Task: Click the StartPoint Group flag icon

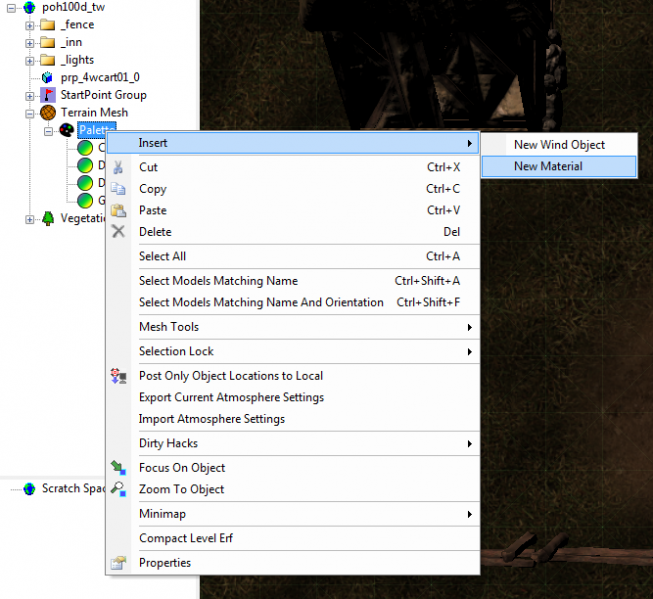Action: 47,95
